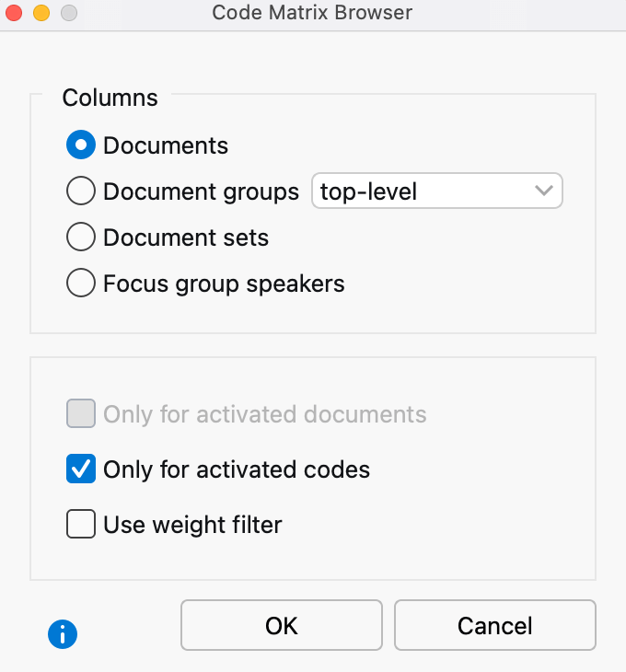Select the Document sets radio button
Screen dimensions: 626x672
[81, 237]
